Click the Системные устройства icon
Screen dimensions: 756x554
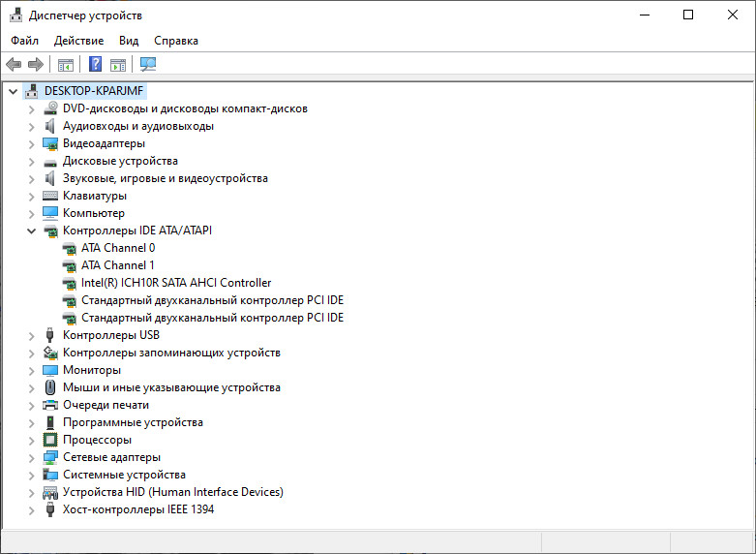tap(50, 475)
